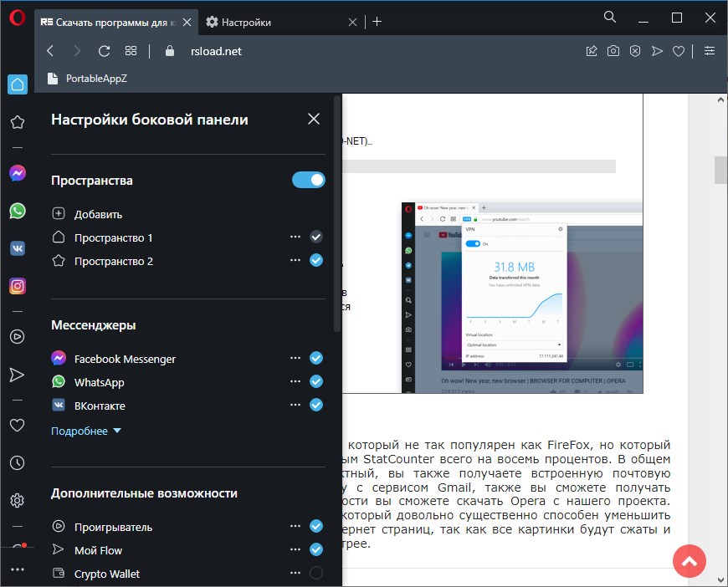Image resolution: width=728 pixels, height=587 pixels.
Task: Click Speed Dial grid icon in toolbar
Action: click(x=131, y=51)
